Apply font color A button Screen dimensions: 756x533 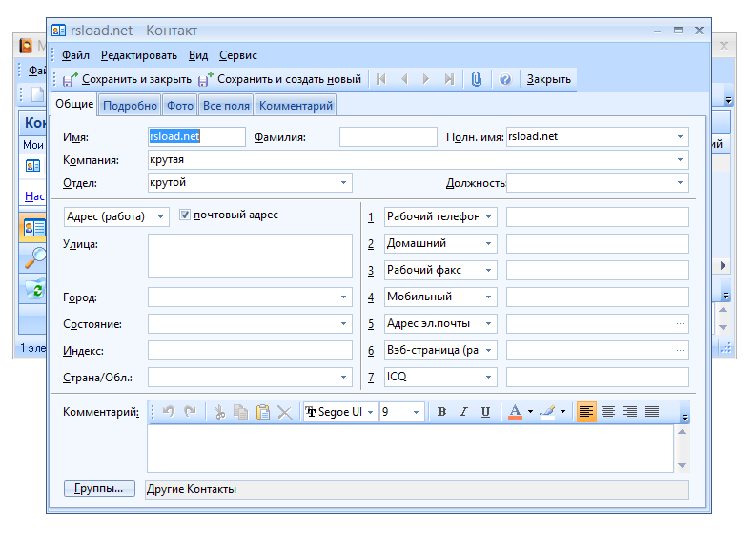point(515,412)
